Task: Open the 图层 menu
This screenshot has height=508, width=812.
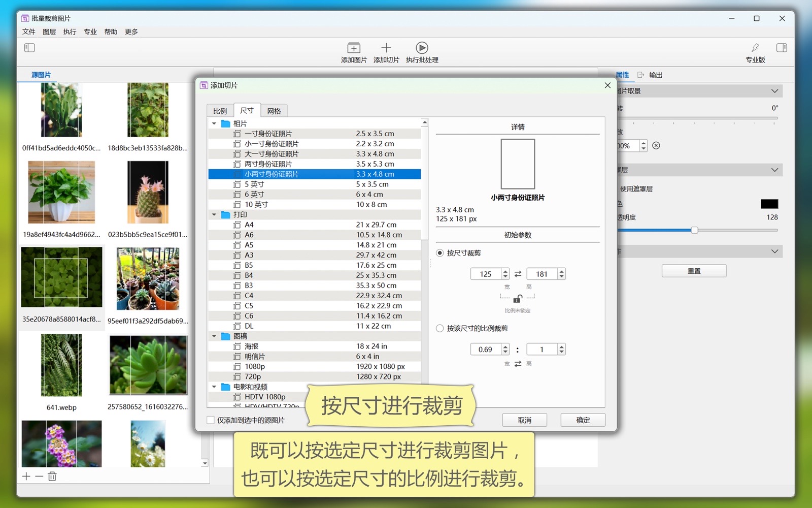Action: tap(49, 31)
